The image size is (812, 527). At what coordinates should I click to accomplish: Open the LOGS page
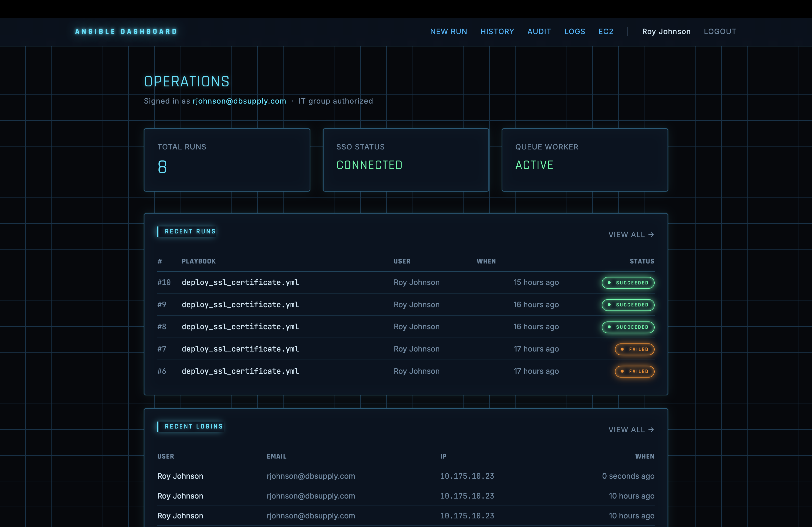575,31
